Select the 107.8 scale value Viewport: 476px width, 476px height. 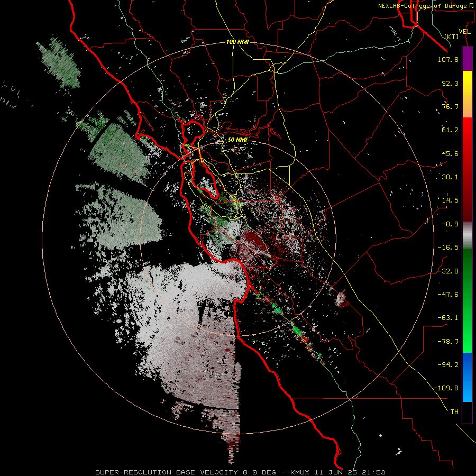[x=448, y=59]
